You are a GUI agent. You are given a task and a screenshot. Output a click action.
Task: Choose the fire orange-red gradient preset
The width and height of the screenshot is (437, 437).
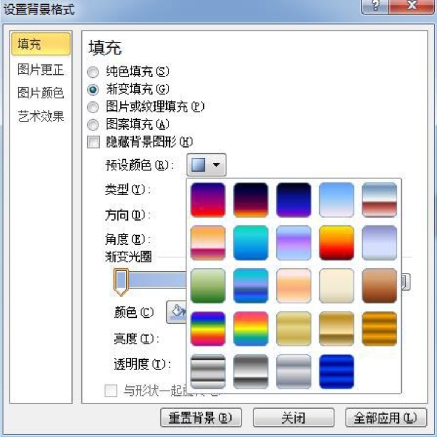tap(336, 243)
